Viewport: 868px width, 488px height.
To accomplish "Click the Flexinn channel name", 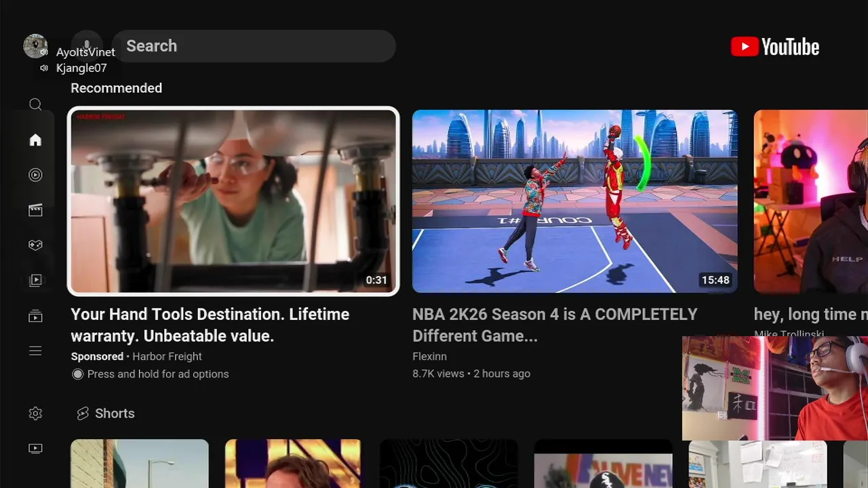I will (x=429, y=357).
